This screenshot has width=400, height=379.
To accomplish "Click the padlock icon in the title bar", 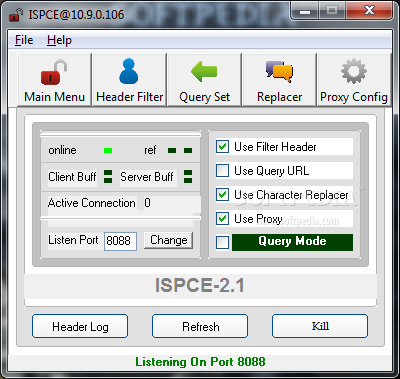I will [x=15, y=15].
